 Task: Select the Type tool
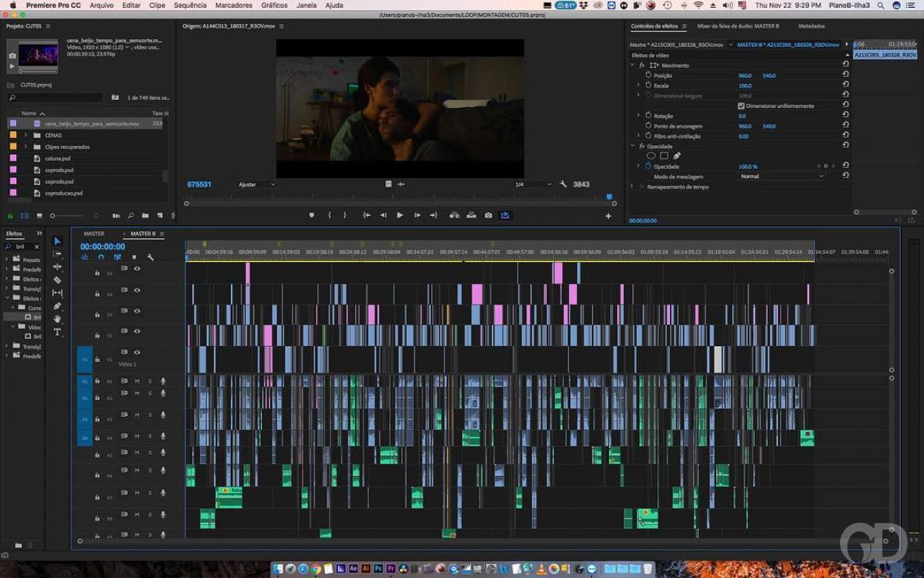pyautogui.click(x=57, y=332)
